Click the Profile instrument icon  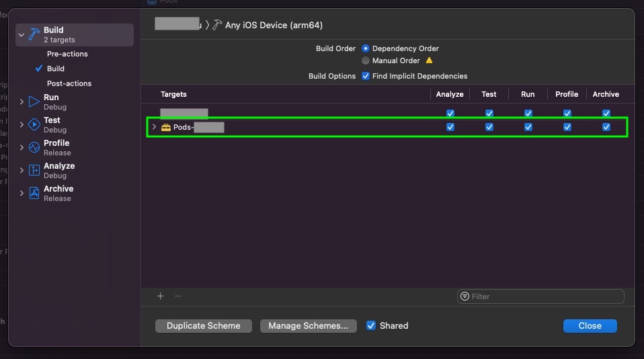(34, 148)
